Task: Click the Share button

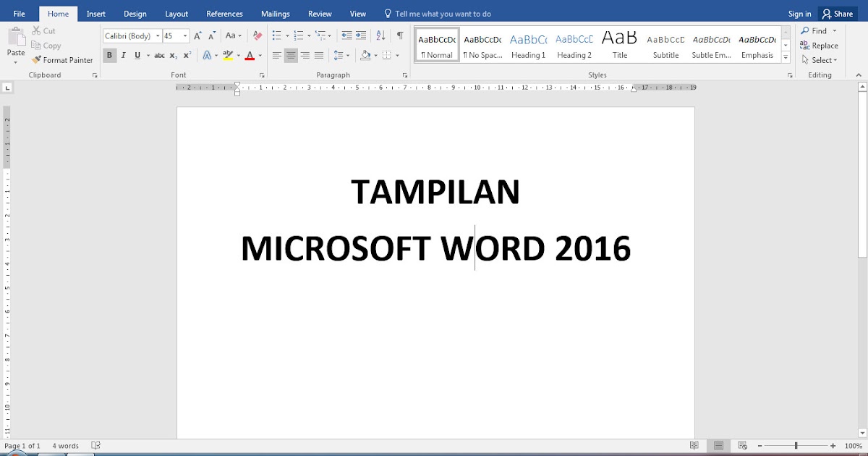Action: [838, 14]
